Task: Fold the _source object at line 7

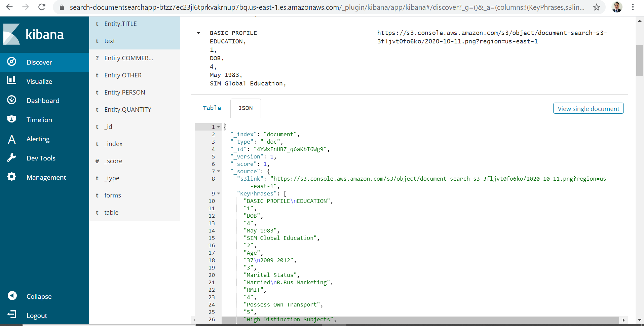Action: (219, 171)
